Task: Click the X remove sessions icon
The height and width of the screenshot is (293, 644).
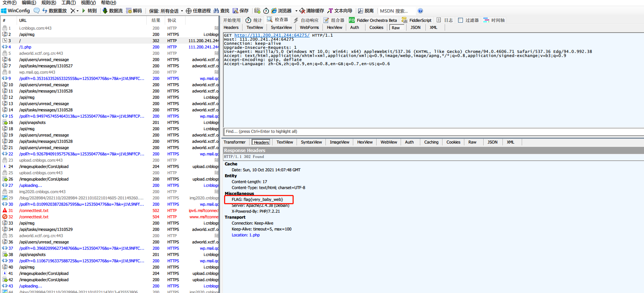Action: coord(73,11)
